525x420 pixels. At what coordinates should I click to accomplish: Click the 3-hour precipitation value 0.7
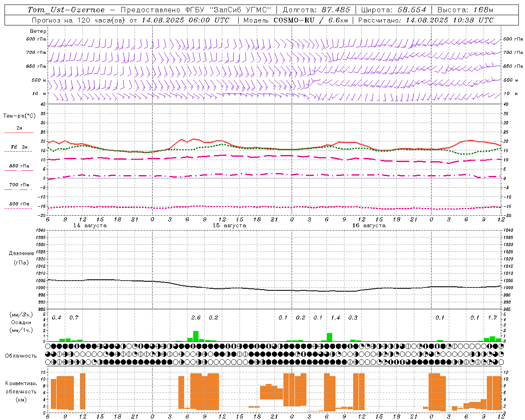pos(74,318)
